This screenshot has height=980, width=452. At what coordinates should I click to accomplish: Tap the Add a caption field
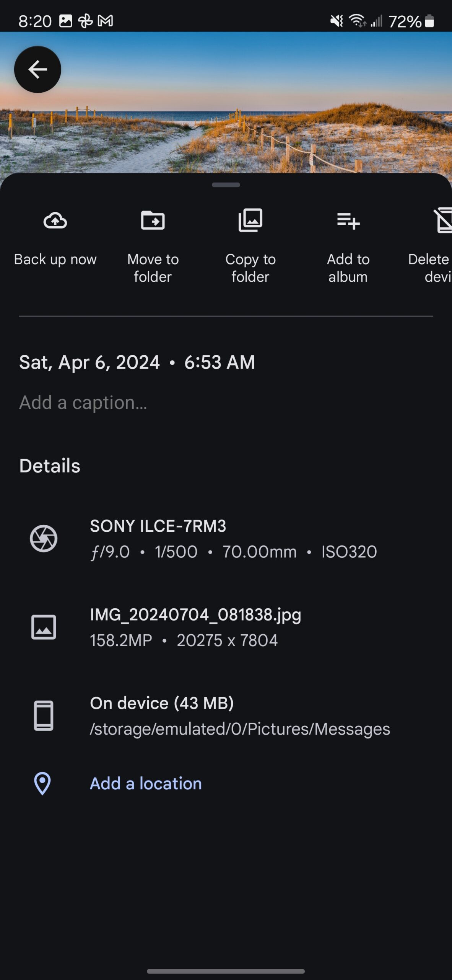point(83,402)
